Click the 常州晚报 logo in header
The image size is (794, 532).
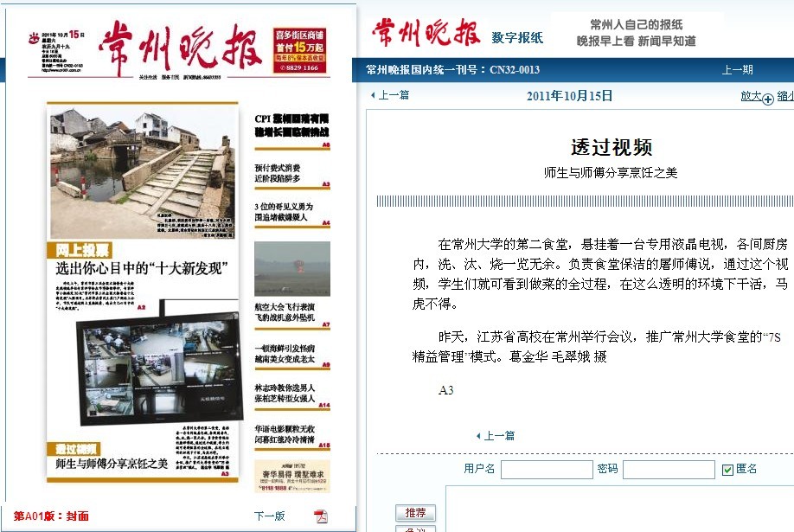[426, 34]
